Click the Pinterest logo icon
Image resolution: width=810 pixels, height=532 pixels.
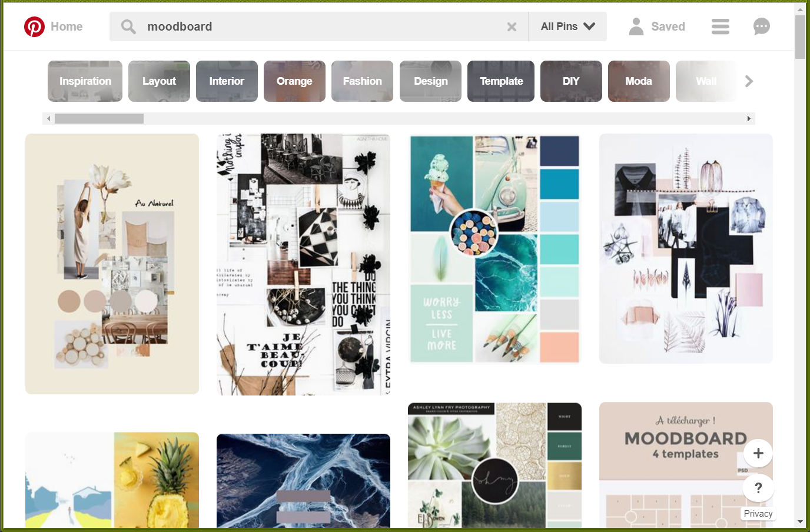[34, 26]
